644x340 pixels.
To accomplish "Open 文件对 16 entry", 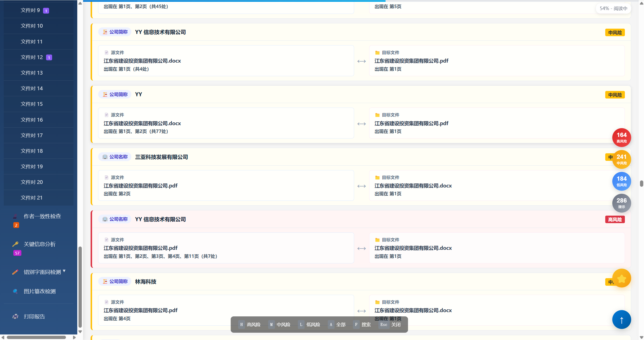I will (39, 120).
